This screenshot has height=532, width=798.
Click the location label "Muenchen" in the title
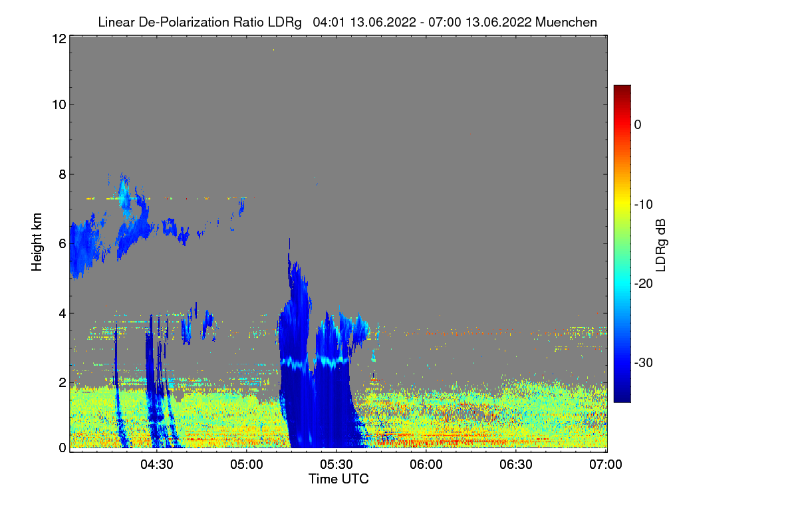(x=566, y=22)
